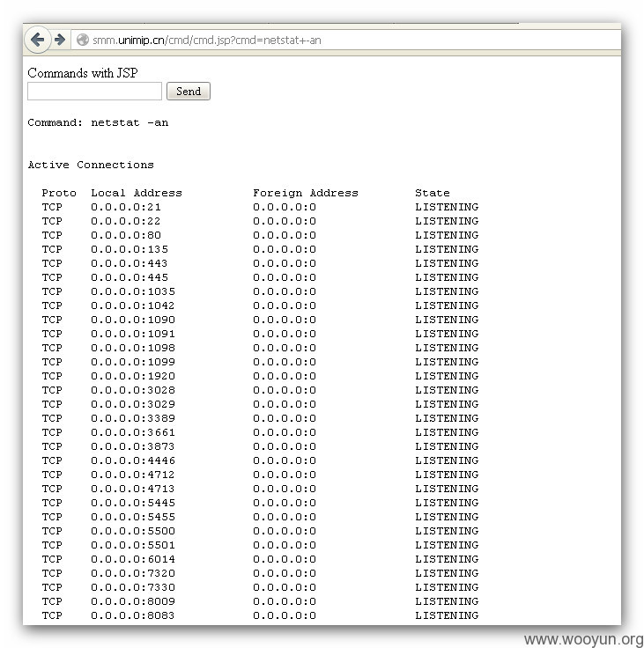Select local address 0.0.0.0:1920
The image size is (644, 648).
click(133, 376)
